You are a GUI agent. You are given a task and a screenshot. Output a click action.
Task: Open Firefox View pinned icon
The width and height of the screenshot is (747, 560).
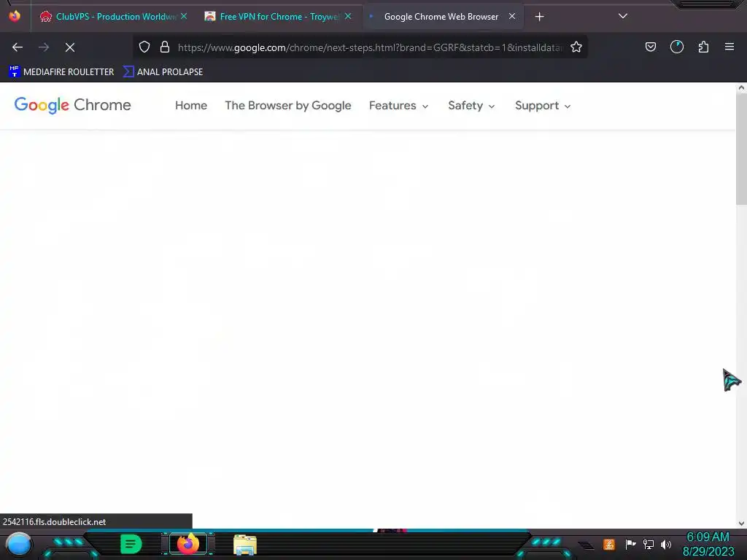tap(15, 16)
